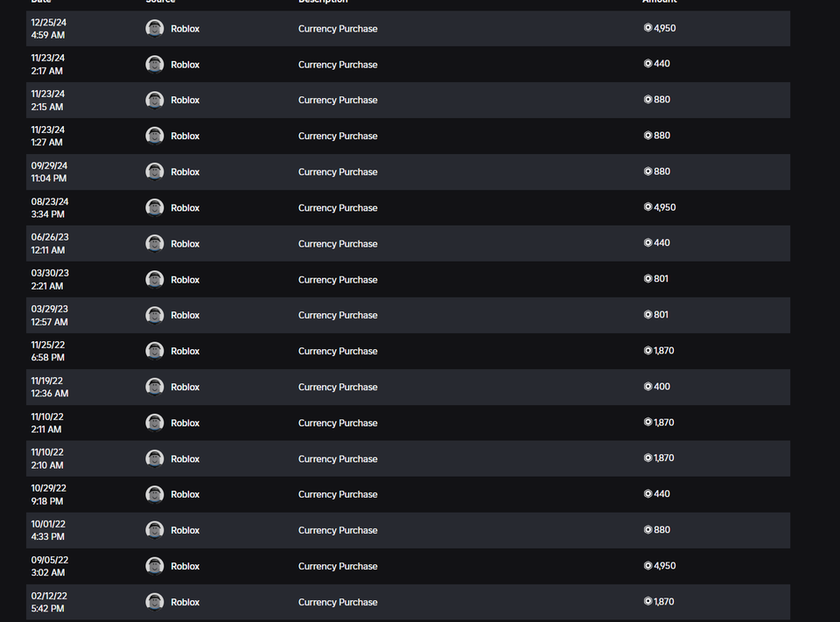Viewport: 840px width, 622px height.
Task: Click the avatar icon in the 11/23/24 2:17 AM row
Action: (155, 65)
